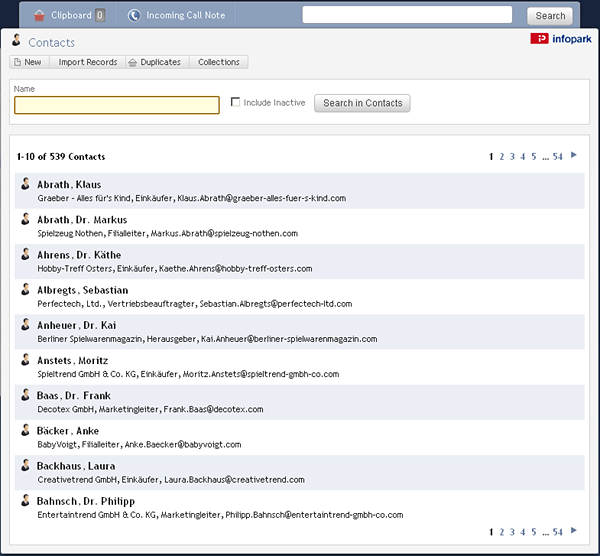The image size is (600, 556).
Task: Go to page 3 in bottom pagination
Action: (x=512, y=532)
